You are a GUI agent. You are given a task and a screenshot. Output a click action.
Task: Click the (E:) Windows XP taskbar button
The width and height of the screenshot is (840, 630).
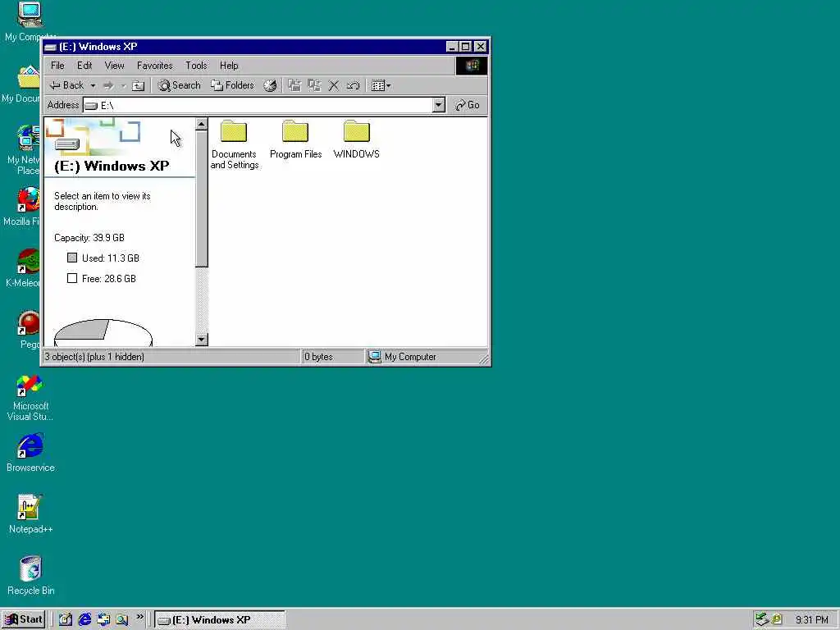[220, 620]
